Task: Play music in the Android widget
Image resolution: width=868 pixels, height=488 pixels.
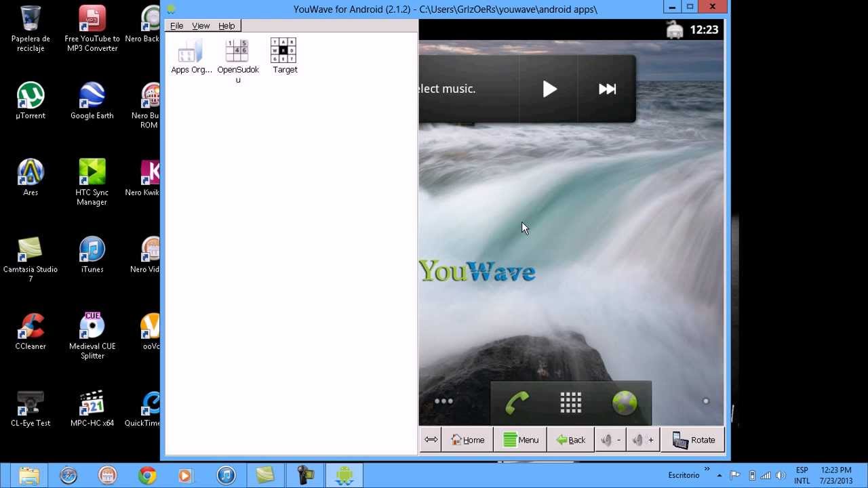Action: [x=549, y=89]
